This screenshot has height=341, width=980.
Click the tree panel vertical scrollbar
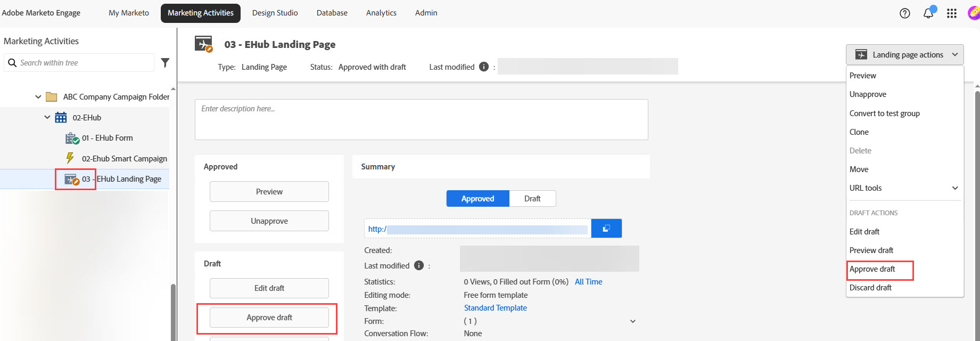coord(172,312)
